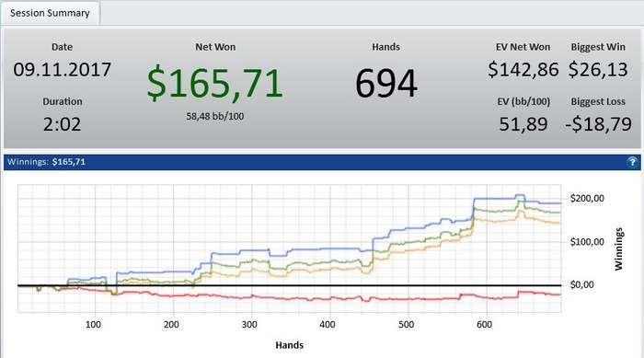Click the 600 hands axis tick label
Screen dimensions: 644x358
click(484, 325)
